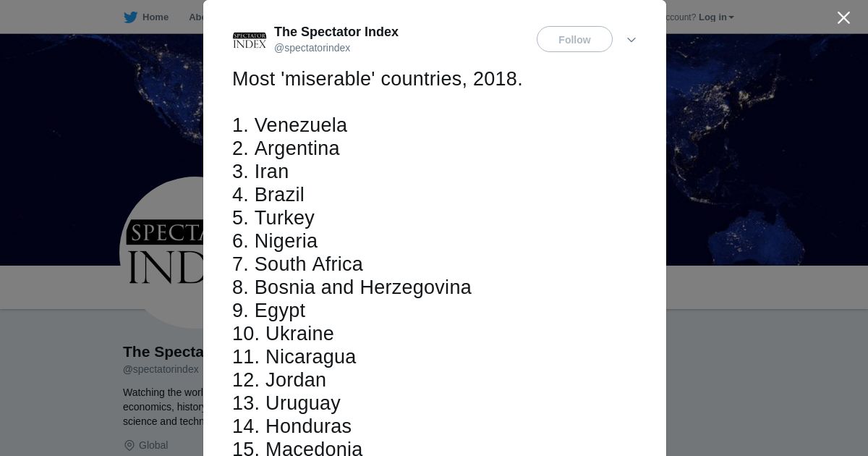Click the Global location pin icon
This screenshot has height=456, width=868.
pos(129,445)
